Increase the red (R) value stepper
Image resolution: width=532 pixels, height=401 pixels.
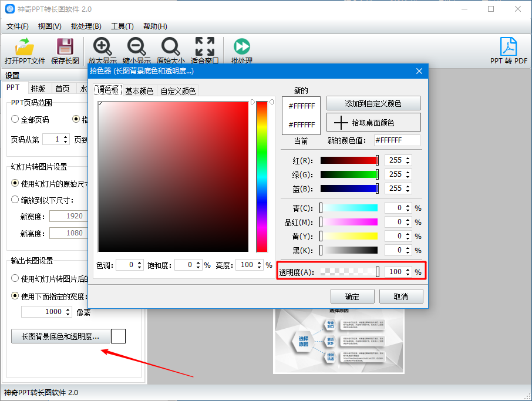tap(408, 158)
